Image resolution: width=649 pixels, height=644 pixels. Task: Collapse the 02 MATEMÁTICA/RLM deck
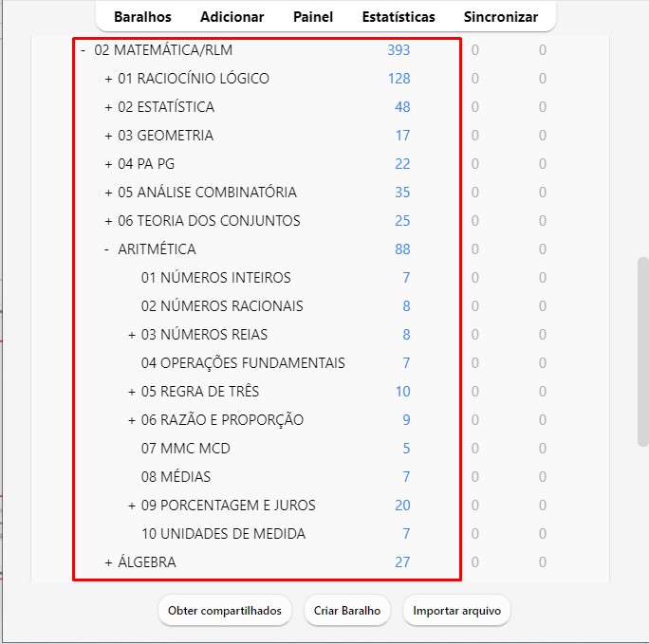coord(83,50)
